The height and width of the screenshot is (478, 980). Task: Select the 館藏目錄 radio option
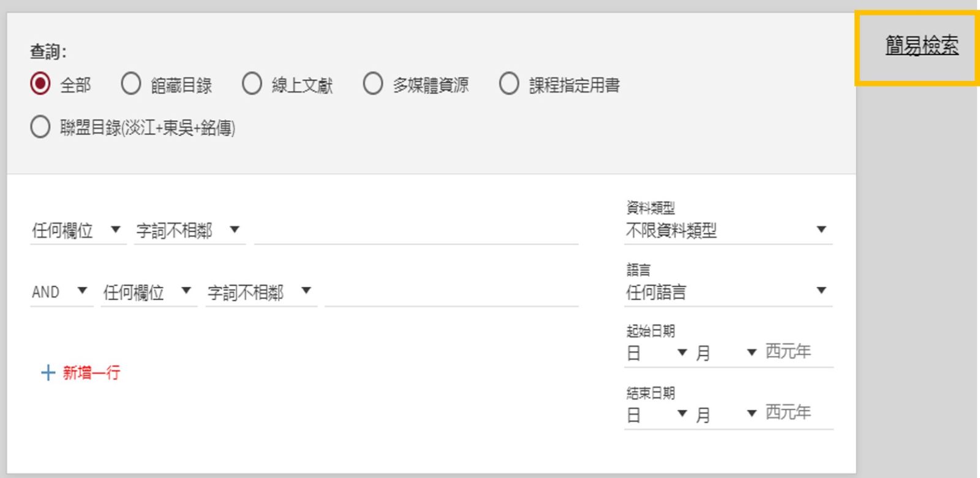pyautogui.click(x=130, y=83)
